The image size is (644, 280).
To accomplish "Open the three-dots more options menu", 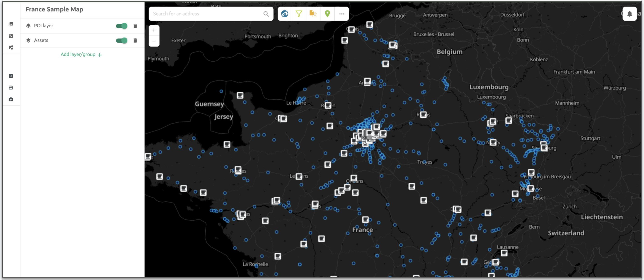I will (x=342, y=14).
